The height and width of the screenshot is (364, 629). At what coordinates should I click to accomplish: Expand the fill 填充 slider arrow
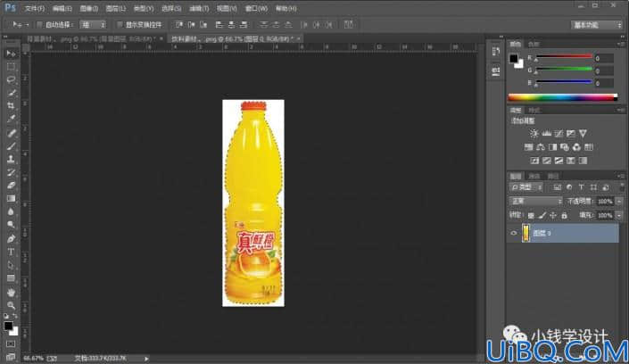pyautogui.click(x=619, y=216)
